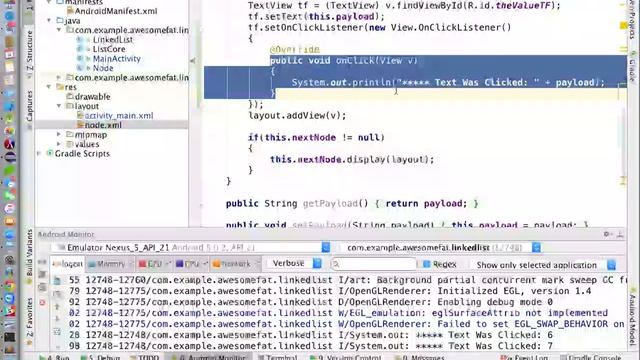640x360 pixels.
Task: Click the Gradle Scripts icon
Action: point(50,153)
